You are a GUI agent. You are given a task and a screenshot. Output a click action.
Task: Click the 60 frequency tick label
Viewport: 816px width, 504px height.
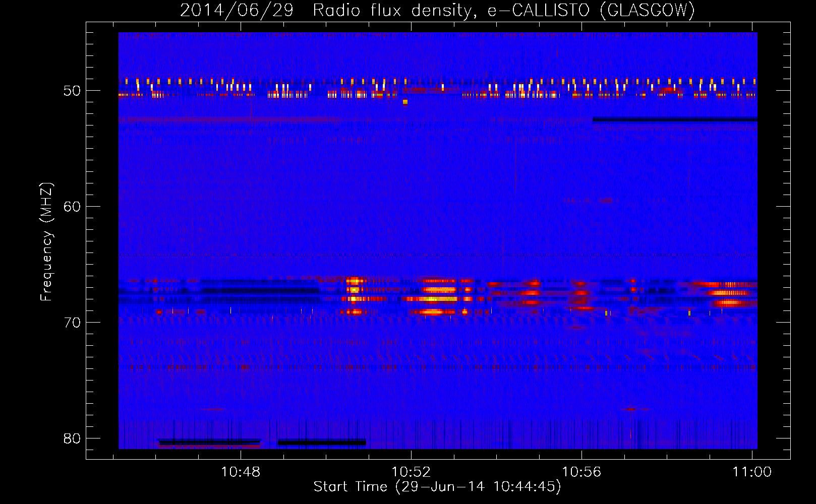click(72, 207)
